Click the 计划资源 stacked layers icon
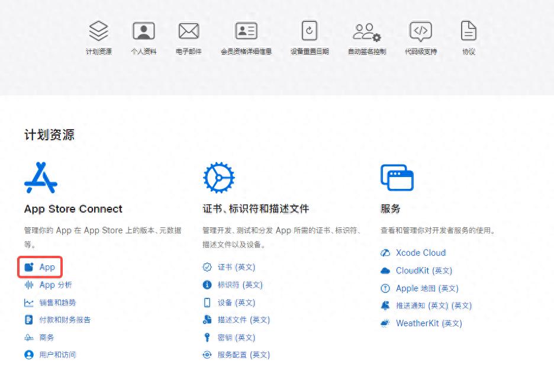This screenshot has height=392, width=554. (98, 31)
